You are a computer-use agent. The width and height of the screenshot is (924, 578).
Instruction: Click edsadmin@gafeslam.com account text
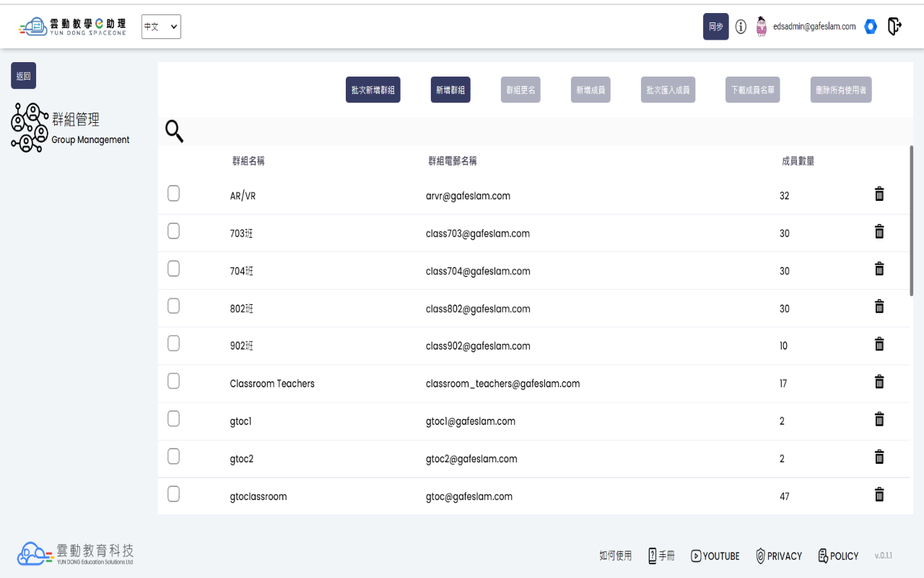tap(814, 27)
